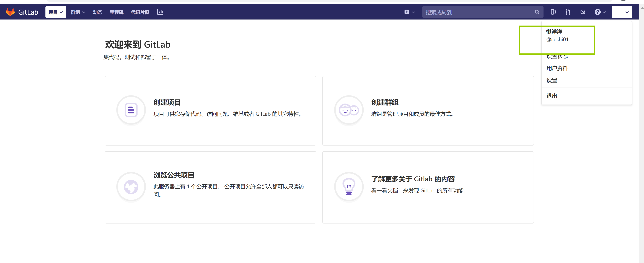Open 里程碑 from the navbar
Viewport: 644px width, 263px height.
click(x=117, y=12)
